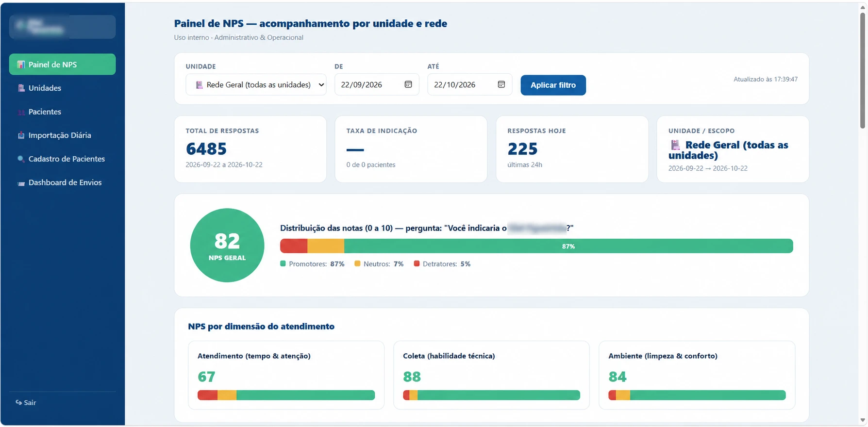Click the Coleta (habilidade técnica) progress bar
This screenshot has width=868, height=427.
pyautogui.click(x=491, y=395)
